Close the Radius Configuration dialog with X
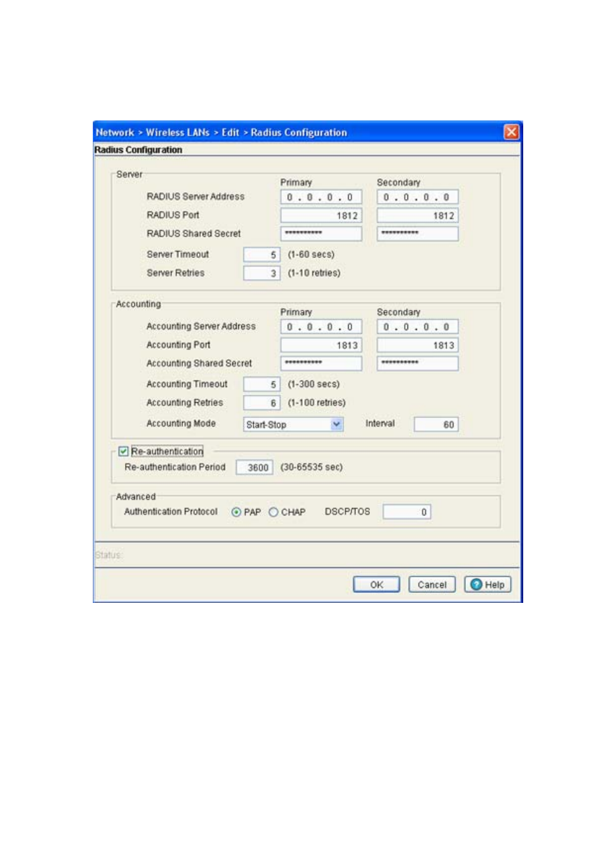Image resolution: width=616 pixels, height=853 pixels. coord(511,132)
